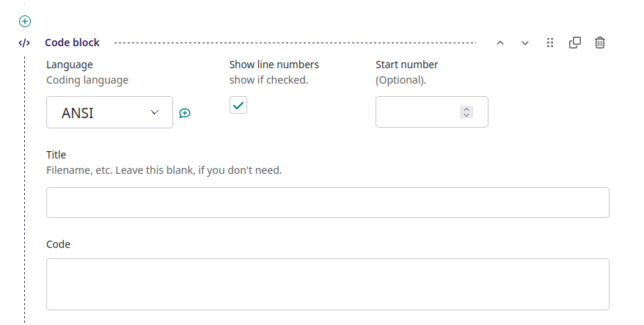Screen dimensions: 644x325
Task: Click the Title field label
Action: click(x=56, y=155)
